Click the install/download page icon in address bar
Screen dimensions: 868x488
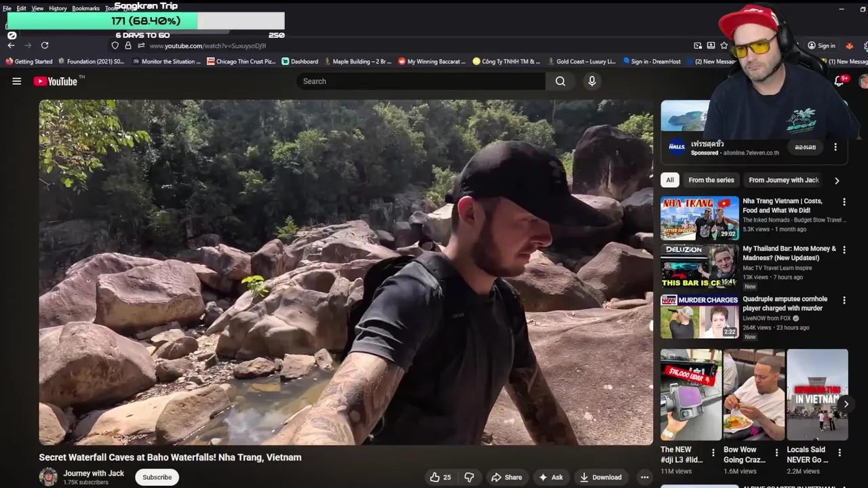711,45
